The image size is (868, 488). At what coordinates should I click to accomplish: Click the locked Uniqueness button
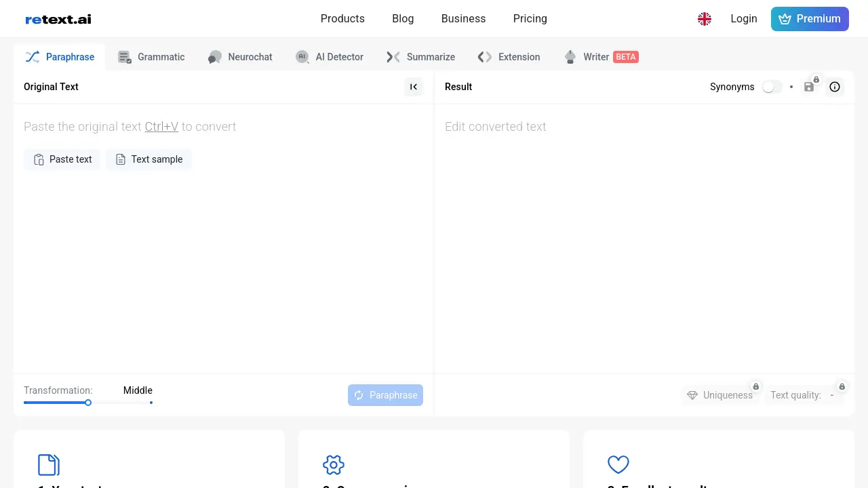point(722,395)
